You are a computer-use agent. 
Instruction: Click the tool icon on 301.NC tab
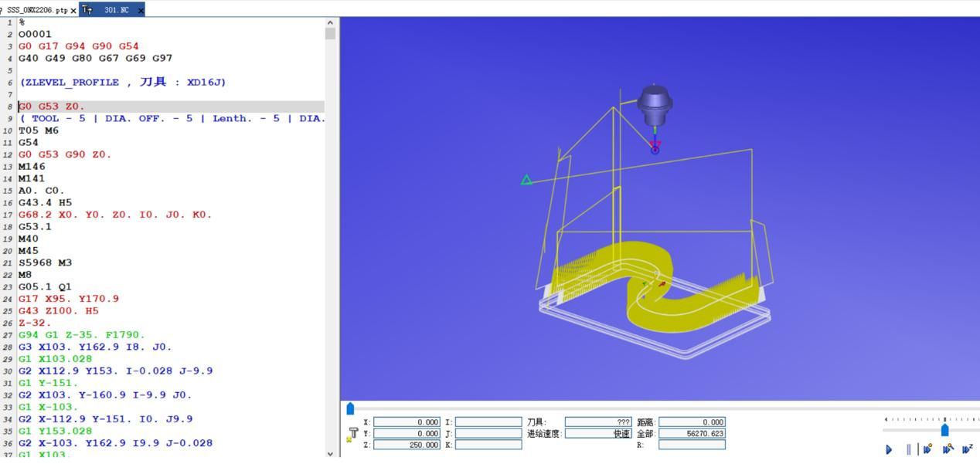pos(87,10)
